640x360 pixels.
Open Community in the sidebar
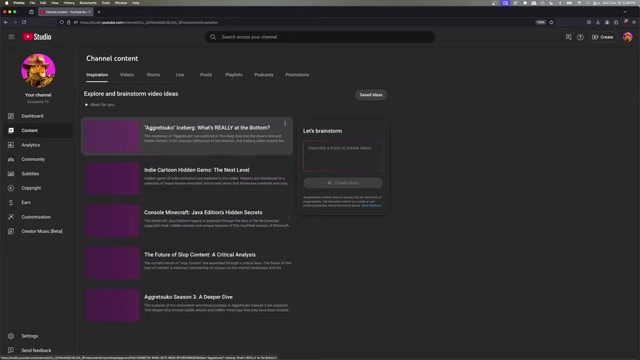pos(37,159)
